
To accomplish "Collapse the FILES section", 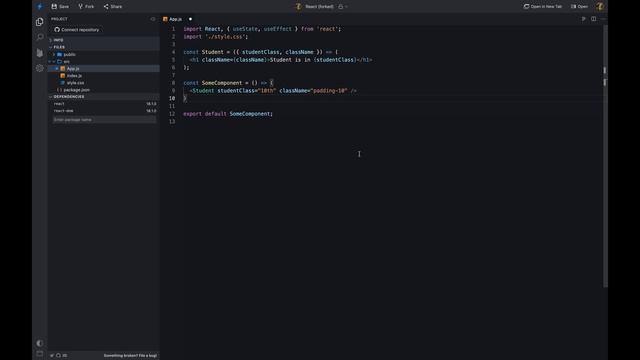I will pyautogui.click(x=104, y=47).
